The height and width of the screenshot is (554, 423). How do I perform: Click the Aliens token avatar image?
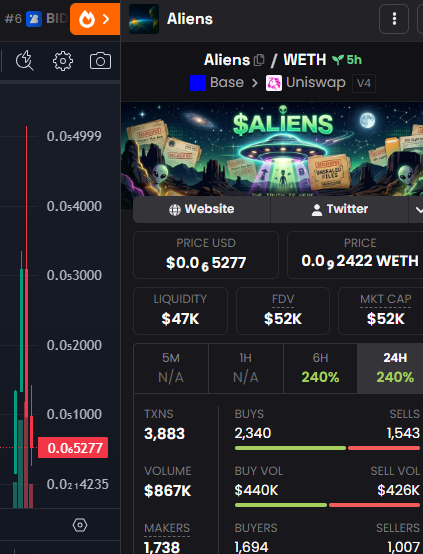[144, 19]
